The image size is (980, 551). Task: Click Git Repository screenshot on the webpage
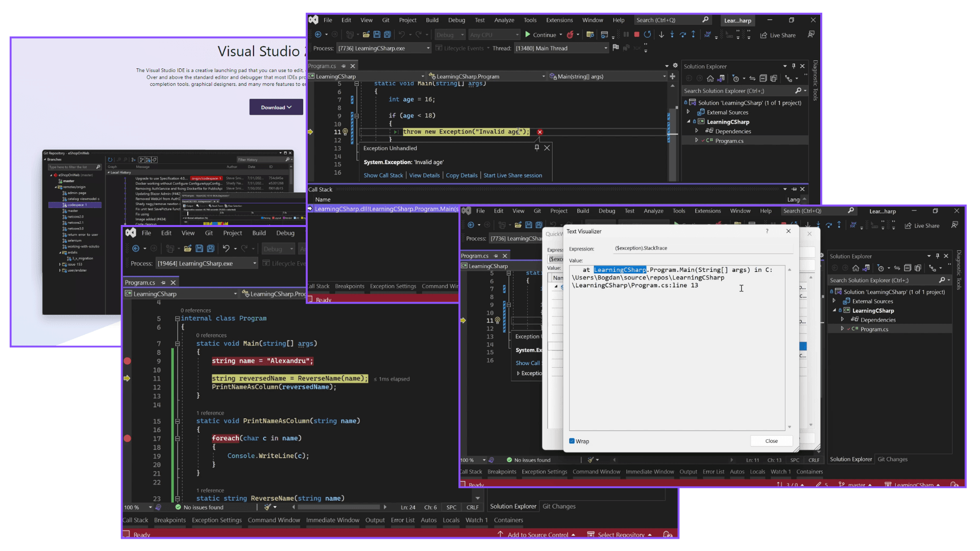click(x=168, y=232)
